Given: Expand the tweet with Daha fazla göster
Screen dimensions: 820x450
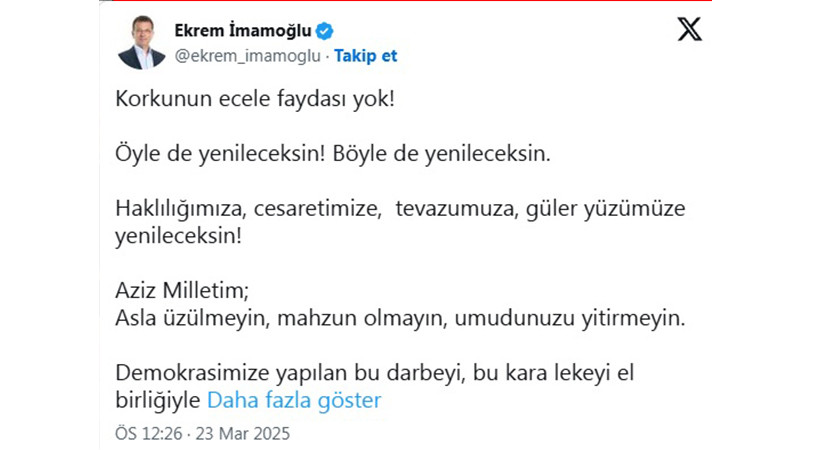Looking at the screenshot, I should click(x=294, y=400).
